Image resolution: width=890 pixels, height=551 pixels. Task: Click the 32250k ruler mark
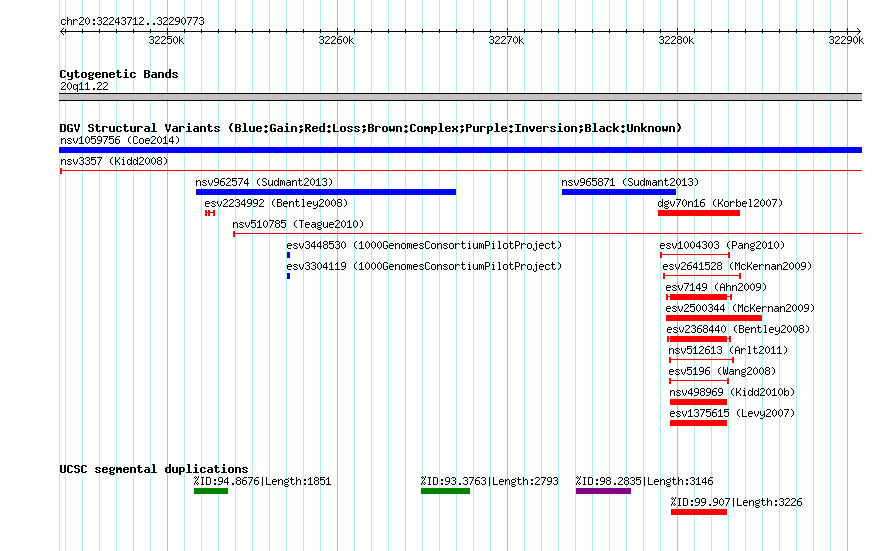click(x=166, y=40)
